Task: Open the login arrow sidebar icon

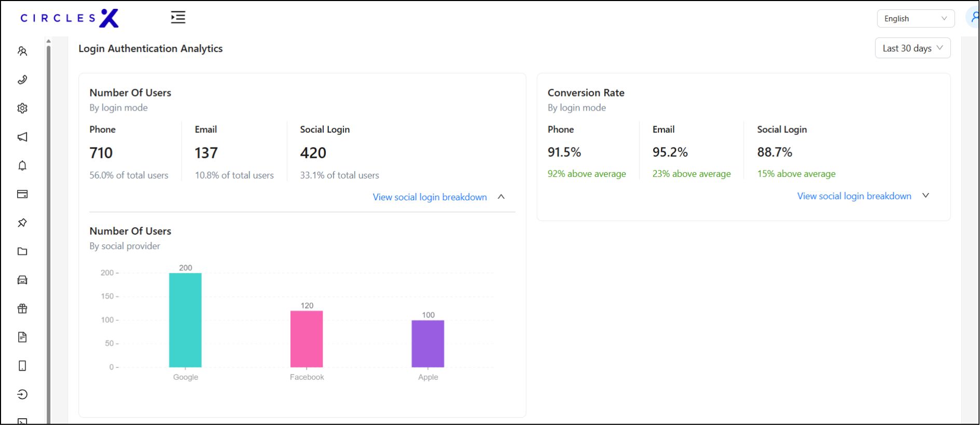Action: pyautogui.click(x=22, y=394)
